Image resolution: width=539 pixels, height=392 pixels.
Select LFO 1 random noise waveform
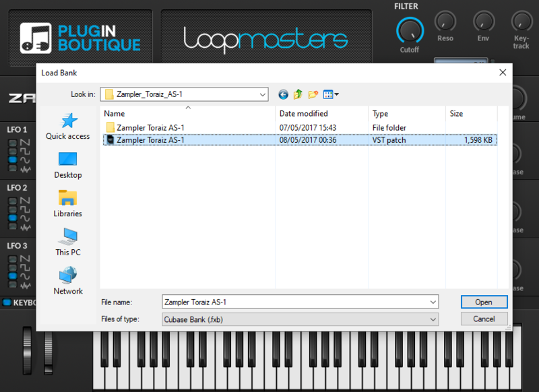click(12, 168)
